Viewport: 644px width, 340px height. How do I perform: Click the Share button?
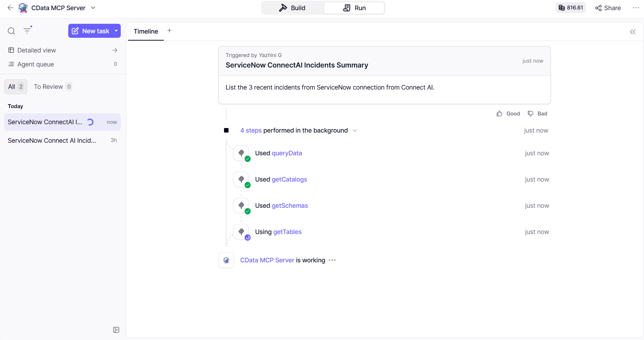(x=608, y=8)
